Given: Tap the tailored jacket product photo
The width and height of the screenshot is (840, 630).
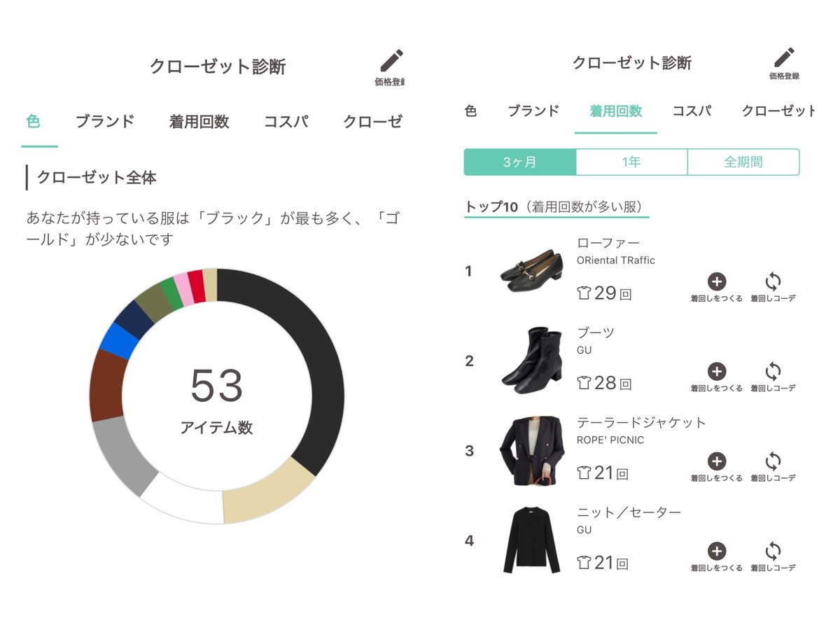Looking at the screenshot, I should (x=532, y=451).
